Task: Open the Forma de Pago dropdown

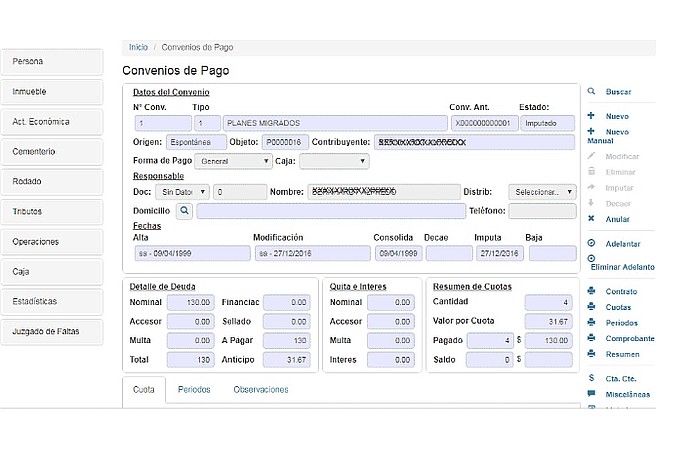Action: [233, 161]
